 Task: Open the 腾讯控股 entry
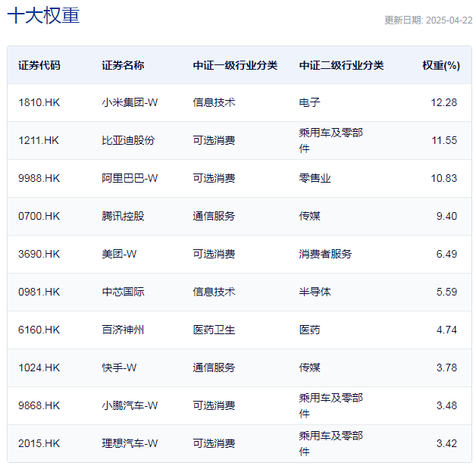123,216
